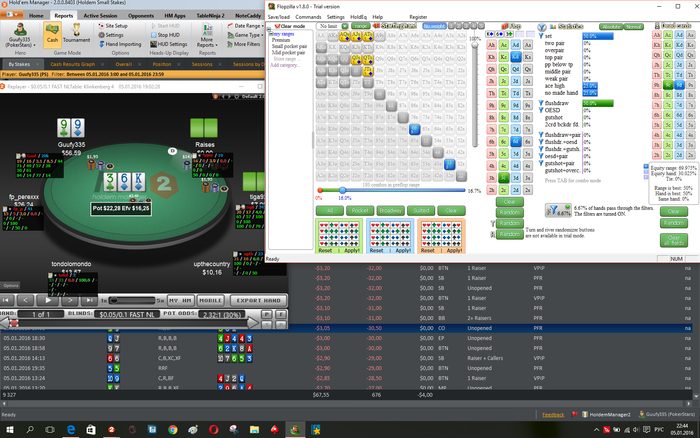
Task: Select 3c card in Flopzilla flop grid
Action: 504,178
